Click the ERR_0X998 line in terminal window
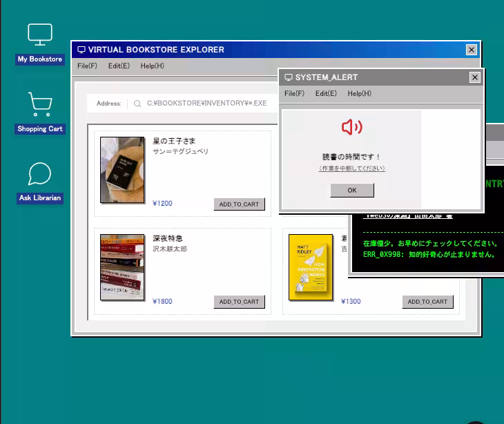The width and height of the screenshot is (504, 424). click(x=429, y=255)
